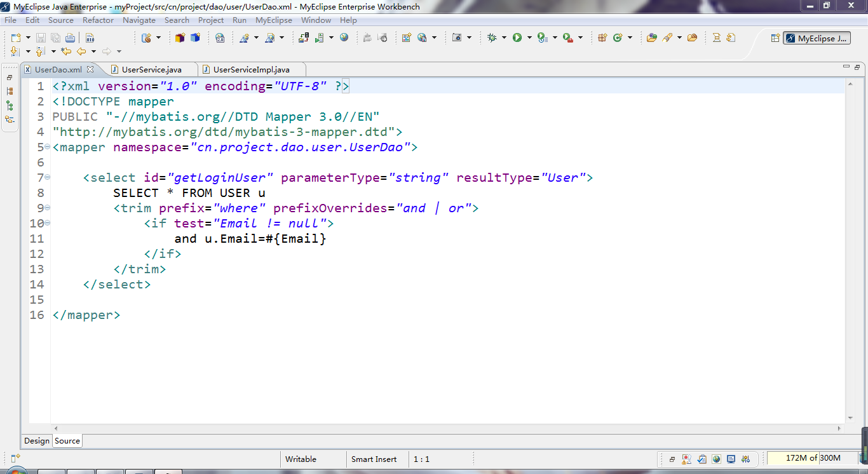The height and width of the screenshot is (474, 868).
Task: Click the Open Perspective icon
Action: pos(775,37)
